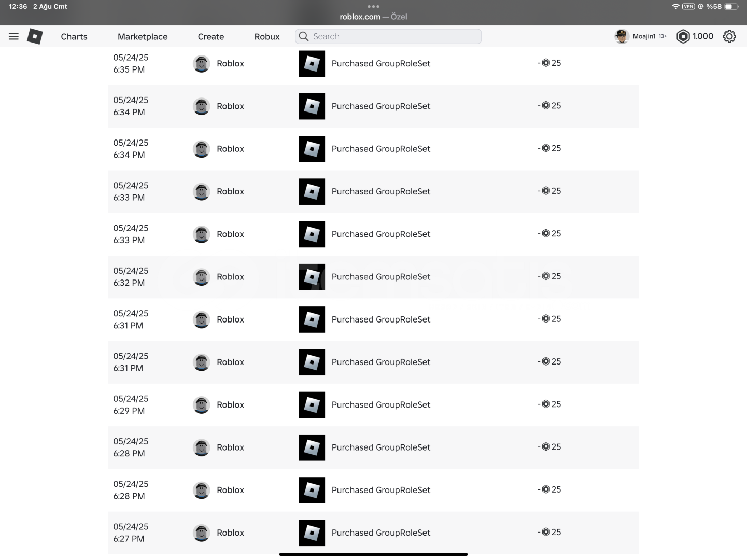
Task: Go to the Marketplace page
Action: (x=143, y=36)
